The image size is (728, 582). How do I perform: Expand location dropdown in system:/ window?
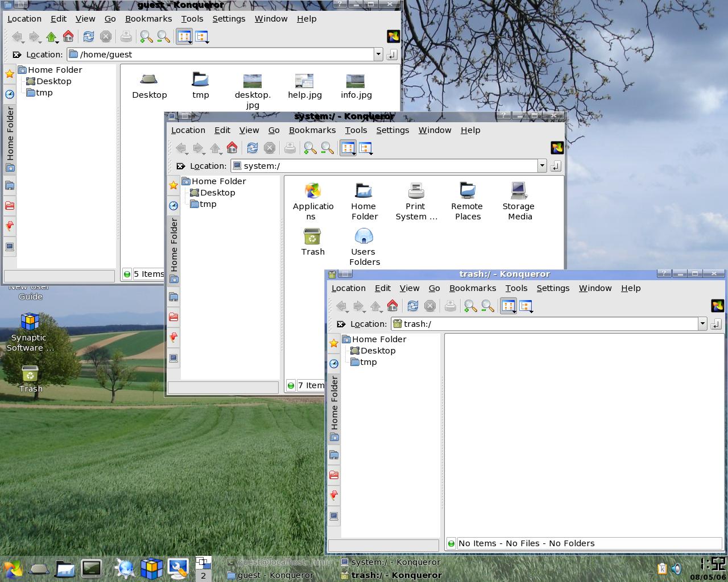click(542, 166)
